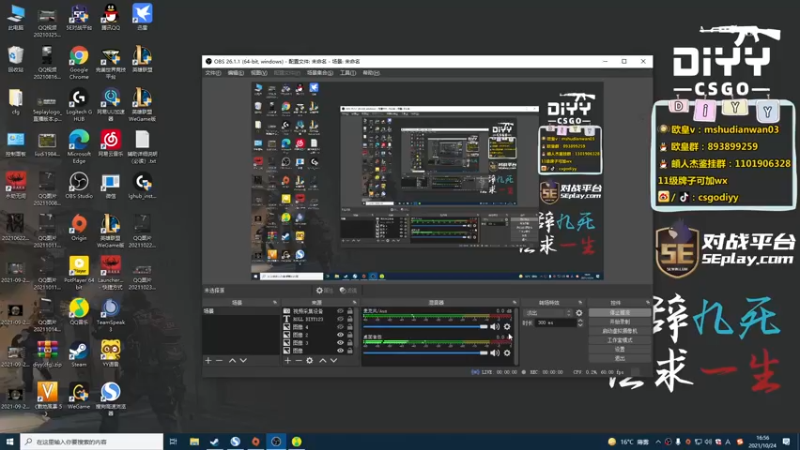Open the Sogou browser desktop shortcut
The height and width of the screenshot is (450, 800).
point(110,399)
